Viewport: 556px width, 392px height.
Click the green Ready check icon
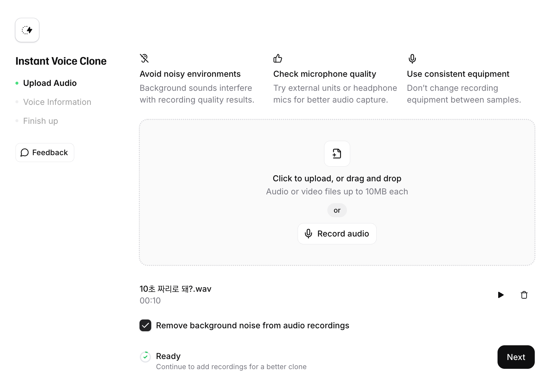pyautogui.click(x=145, y=357)
